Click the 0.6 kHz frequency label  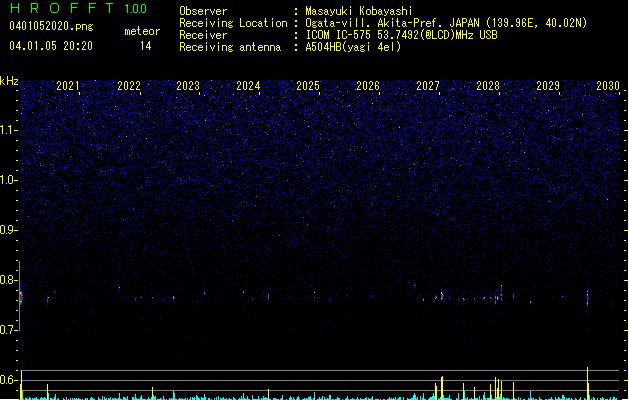(x=8, y=380)
